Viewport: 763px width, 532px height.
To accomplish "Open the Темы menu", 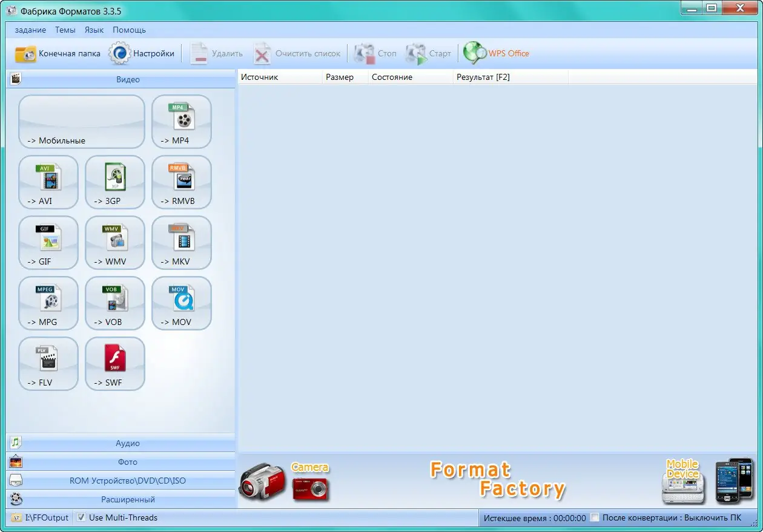I will pos(65,30).
